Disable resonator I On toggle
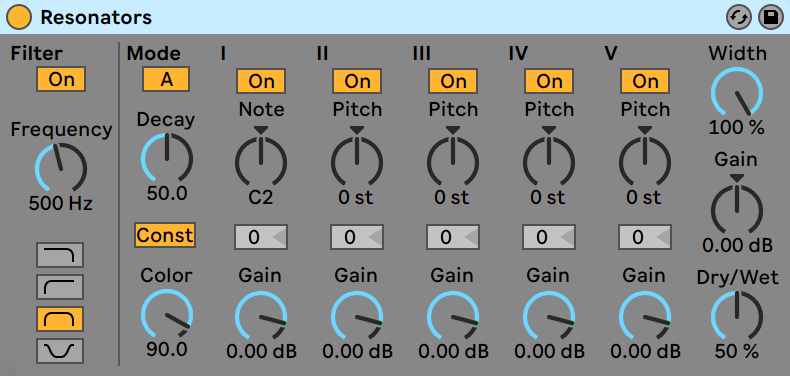The width and height of the screenshot is (790, 376). click(x=261, y=81)
